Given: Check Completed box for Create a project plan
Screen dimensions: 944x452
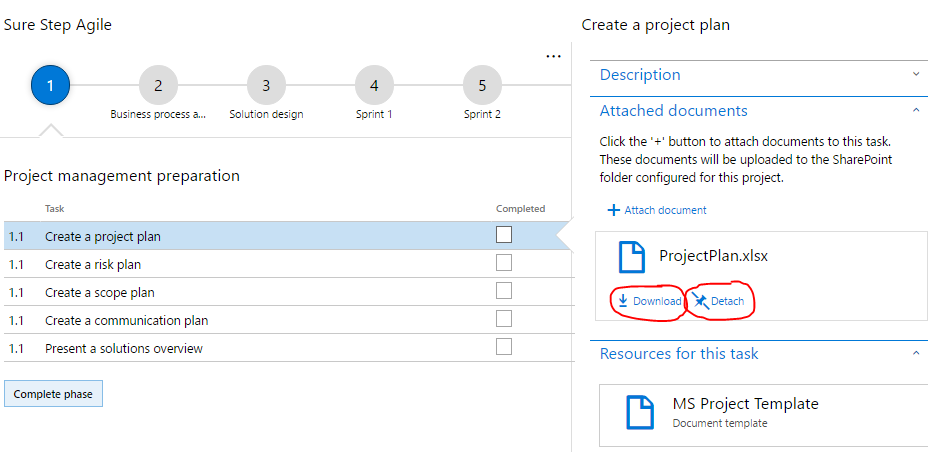Looking at the screenshot, I should point(504,235).
